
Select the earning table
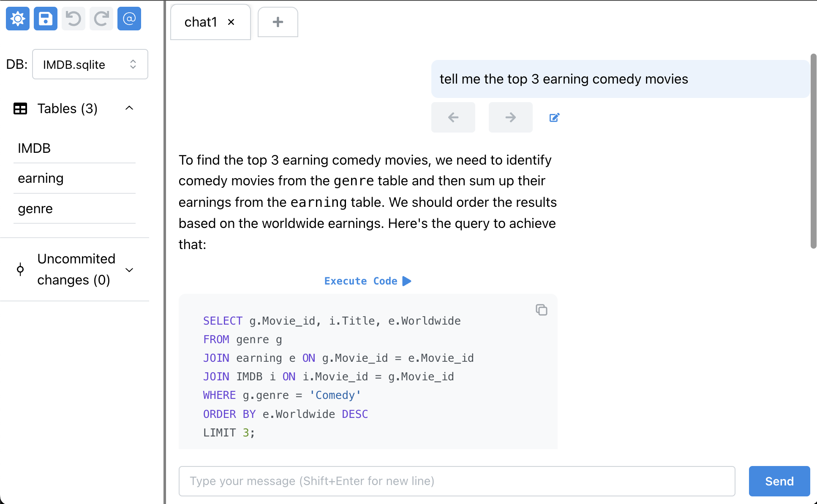41,178
